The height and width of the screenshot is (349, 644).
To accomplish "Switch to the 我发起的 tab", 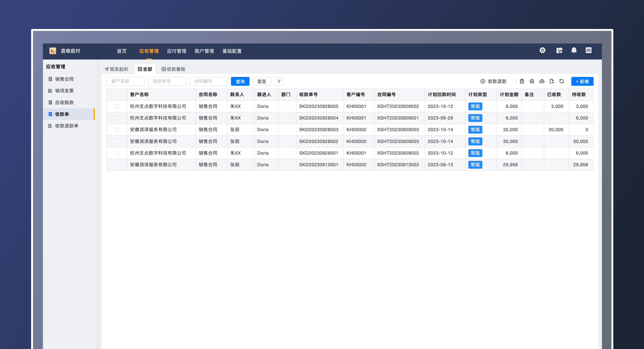I will tap(116, 69).
